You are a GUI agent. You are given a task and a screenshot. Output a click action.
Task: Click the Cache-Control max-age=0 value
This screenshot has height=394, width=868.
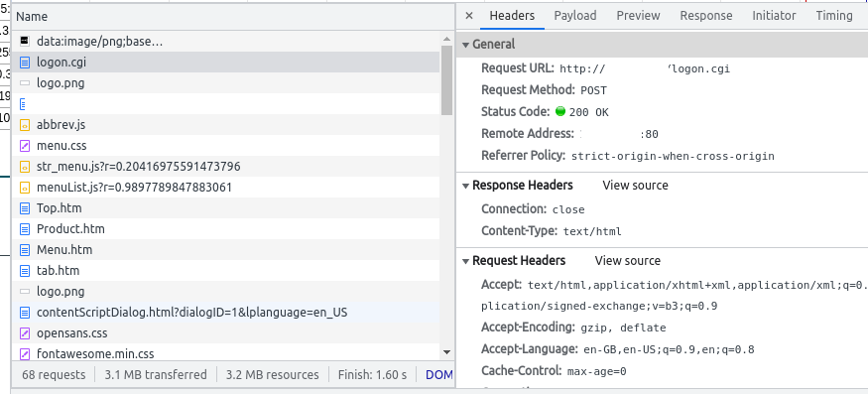click(597, 372)
